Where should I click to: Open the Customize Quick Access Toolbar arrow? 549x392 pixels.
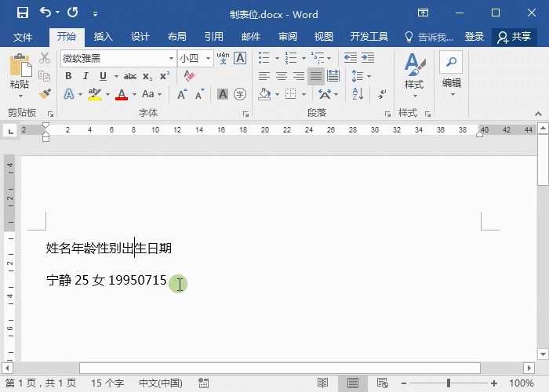[95, 14]
